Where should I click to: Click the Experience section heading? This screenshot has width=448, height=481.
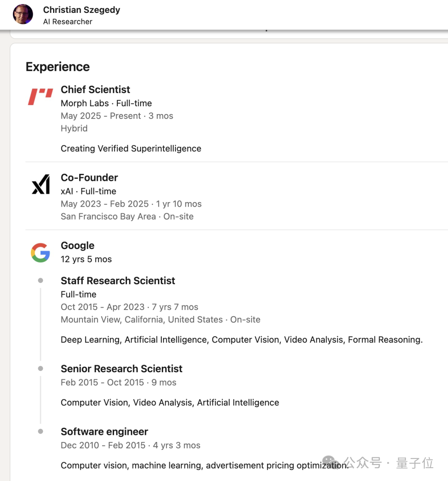[58, 67]
